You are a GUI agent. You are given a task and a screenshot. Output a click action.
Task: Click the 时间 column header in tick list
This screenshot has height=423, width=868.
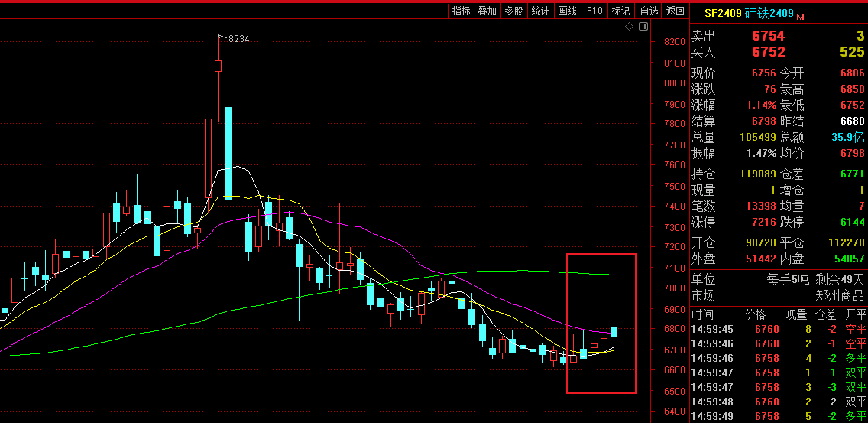click(703, 314)
